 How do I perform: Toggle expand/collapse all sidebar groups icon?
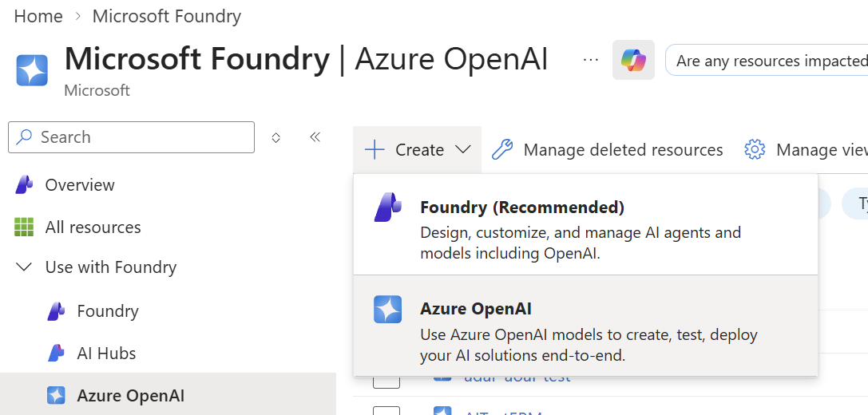click(275, 138)
